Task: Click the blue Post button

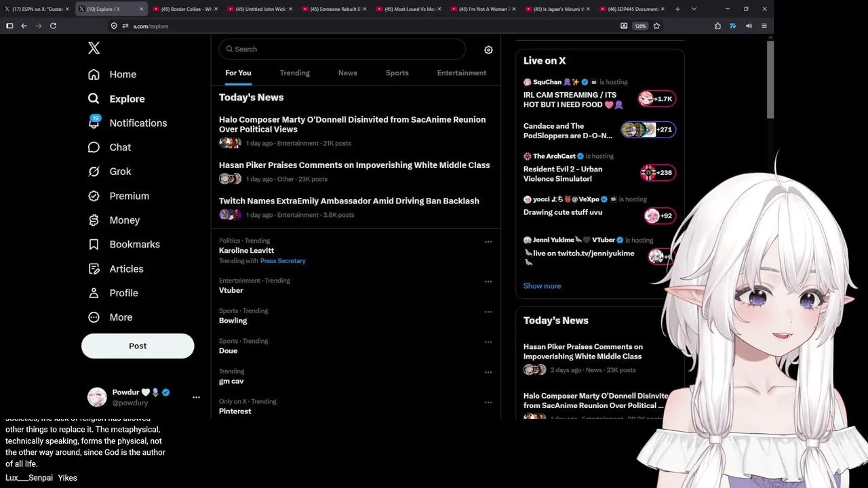Action: 138,346
